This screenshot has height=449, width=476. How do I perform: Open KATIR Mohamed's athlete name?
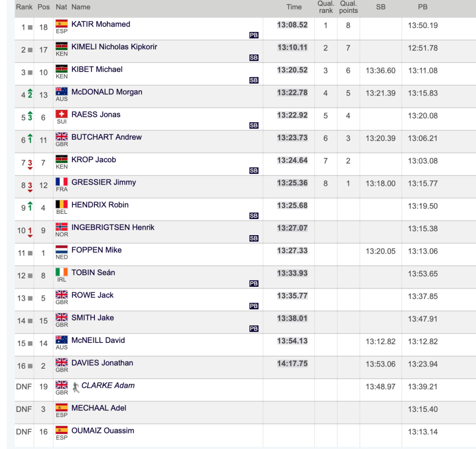tap(101, 24)
